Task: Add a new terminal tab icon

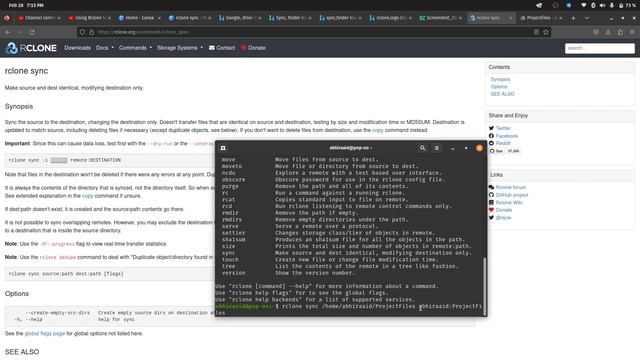Action: pos(223,148)
